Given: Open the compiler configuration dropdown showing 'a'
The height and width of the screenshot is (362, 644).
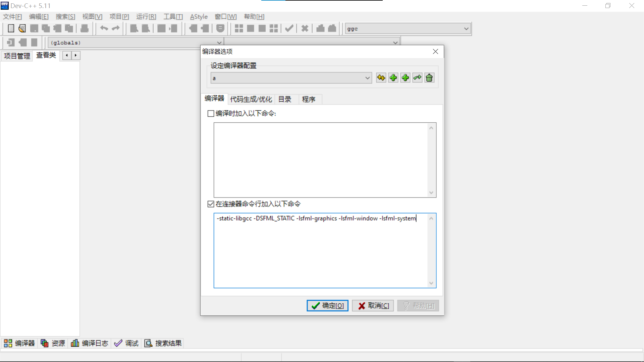Looking at the screenshot, I should coord(367,78).
